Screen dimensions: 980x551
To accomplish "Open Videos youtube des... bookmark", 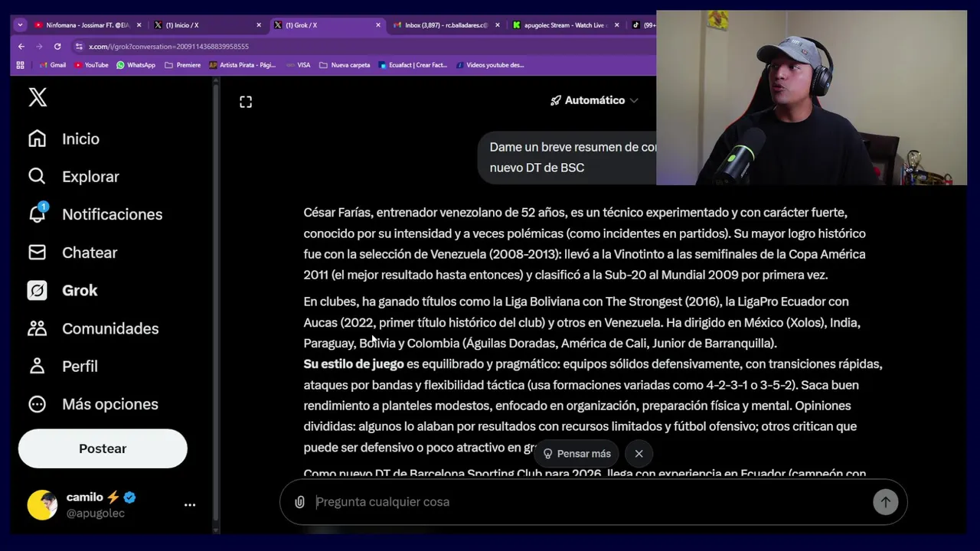I will pyautogui.click(x=490, y=65).
